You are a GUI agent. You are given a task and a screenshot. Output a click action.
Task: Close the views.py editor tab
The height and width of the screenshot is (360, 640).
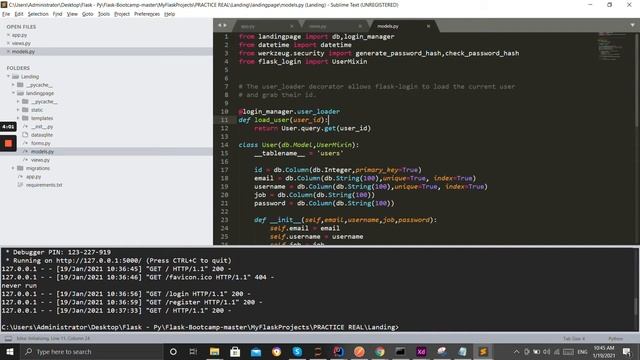point(360,26)
